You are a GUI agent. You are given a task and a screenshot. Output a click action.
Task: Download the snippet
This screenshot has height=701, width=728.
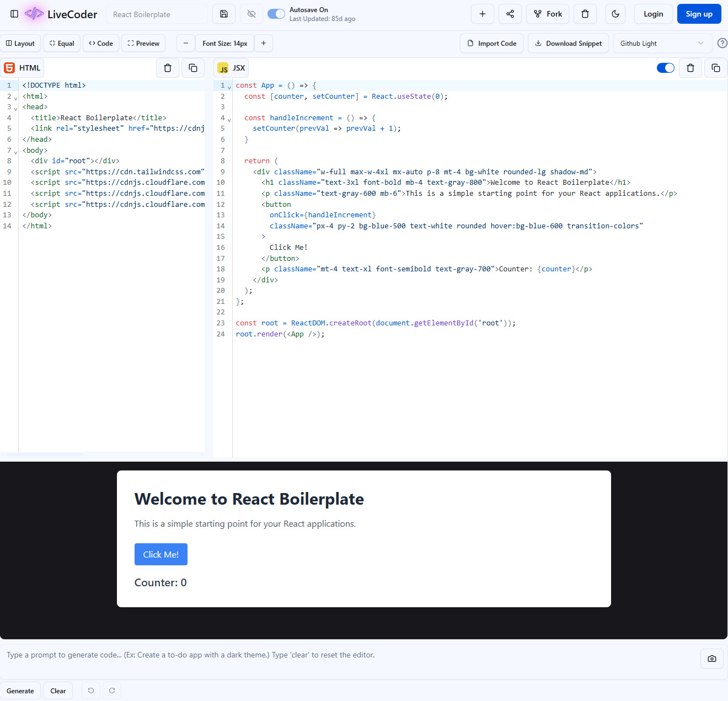[569, 43]
